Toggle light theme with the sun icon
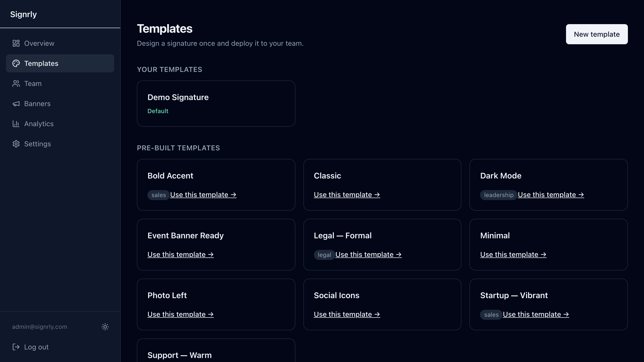Screen dimensions: 644x362 (x=105, y=327)
